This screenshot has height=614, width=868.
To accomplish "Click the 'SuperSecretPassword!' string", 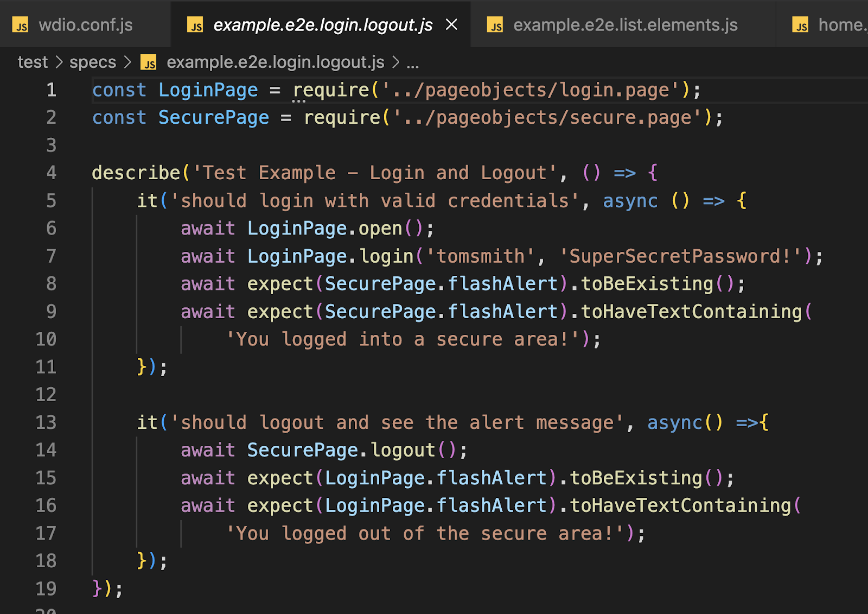I will tap(680, 256).
